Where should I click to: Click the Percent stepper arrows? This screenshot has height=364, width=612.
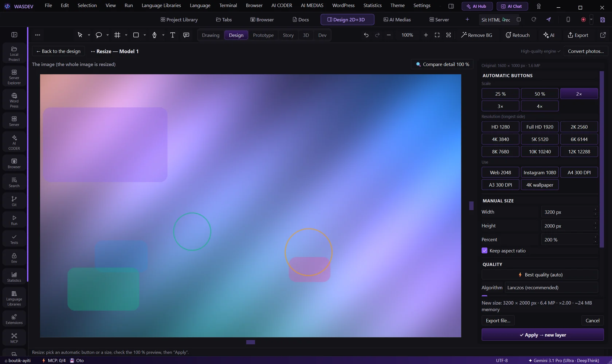(x=596, y=240)
